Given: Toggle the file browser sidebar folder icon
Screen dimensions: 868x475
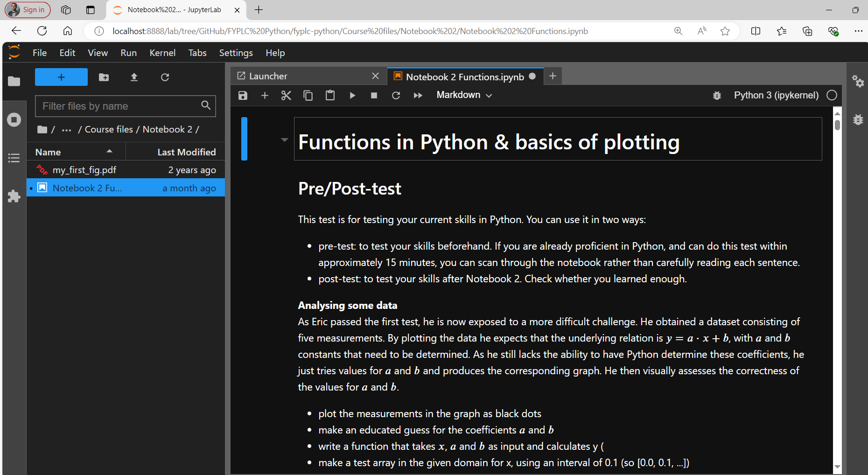Looking at the screenshot, I should pyautogui.click(x=14, y=82).
